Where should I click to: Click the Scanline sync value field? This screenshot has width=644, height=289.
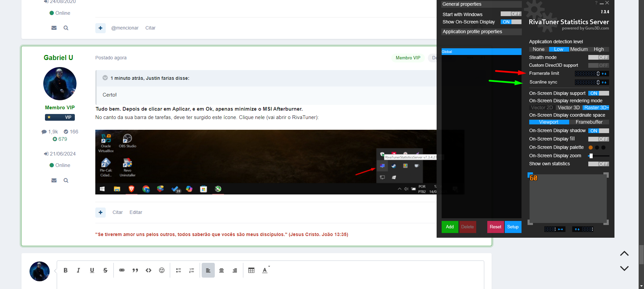(587, 82)
